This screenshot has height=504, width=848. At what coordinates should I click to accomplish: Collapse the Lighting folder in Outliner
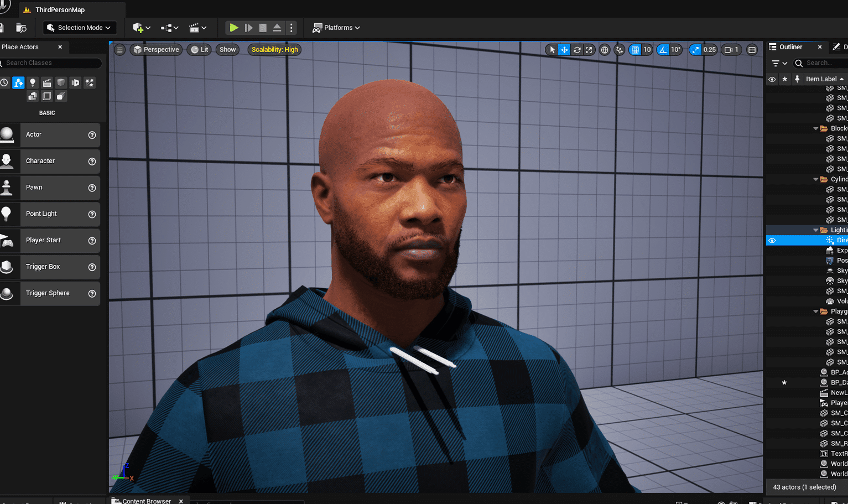click(816, 230)
